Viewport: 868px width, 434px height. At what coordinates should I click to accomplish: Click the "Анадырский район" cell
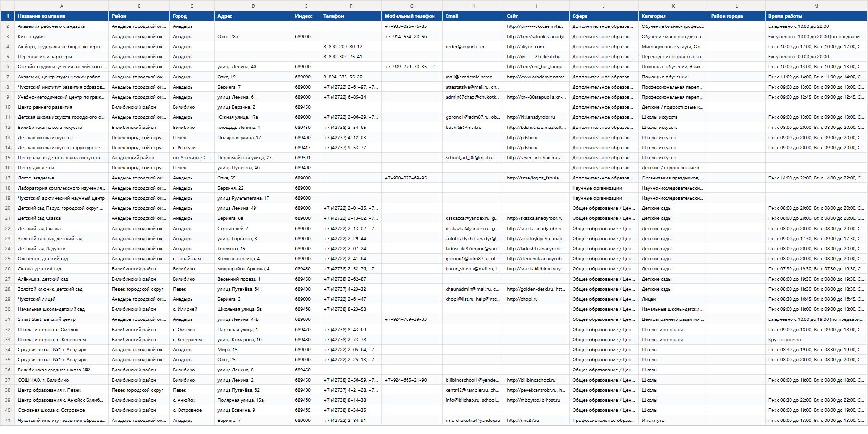139,158
